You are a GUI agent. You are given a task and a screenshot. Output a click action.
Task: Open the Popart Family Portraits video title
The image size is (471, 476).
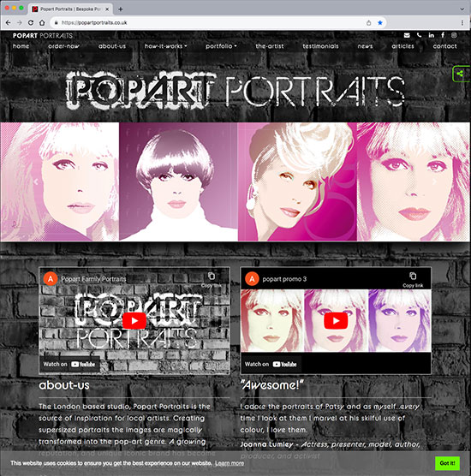click(x=93, y=279)
